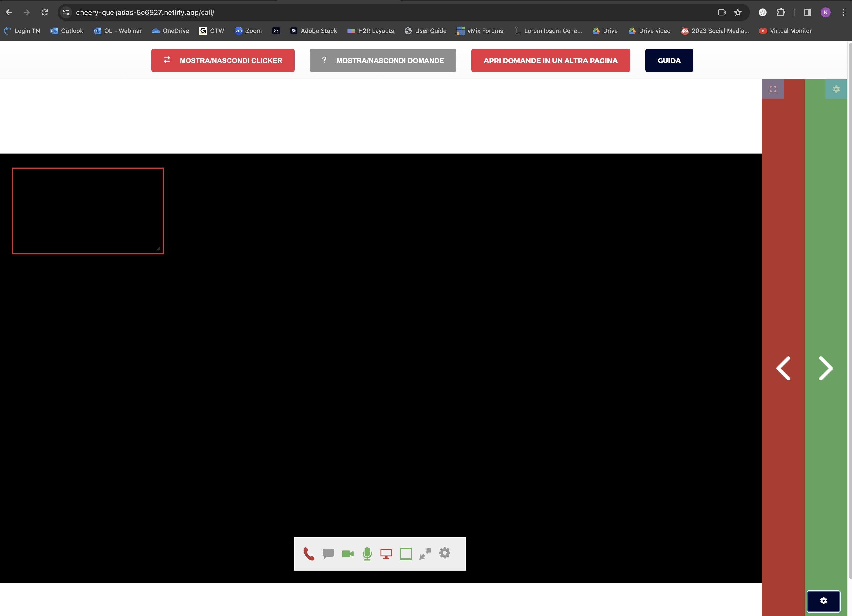Advance slide with green right chevron

(826, 368)
